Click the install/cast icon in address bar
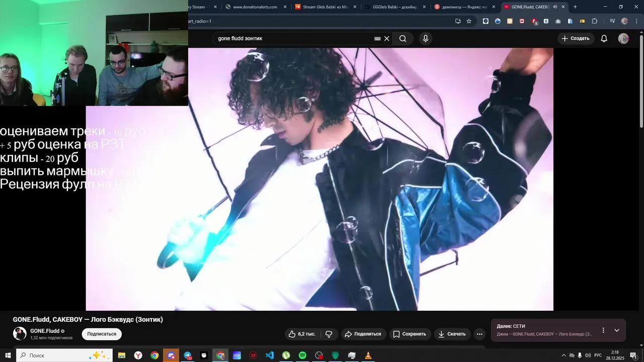 click(x=458, y=21)
